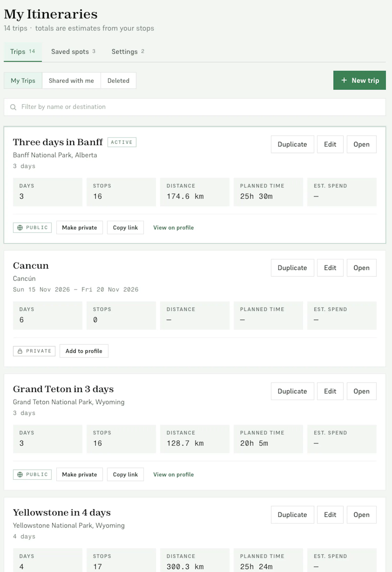Image resolution: width=392 pixels, height=572 pixels.
Task: Click the 20h 5m planned time value
Action: [x=254, y=444]
